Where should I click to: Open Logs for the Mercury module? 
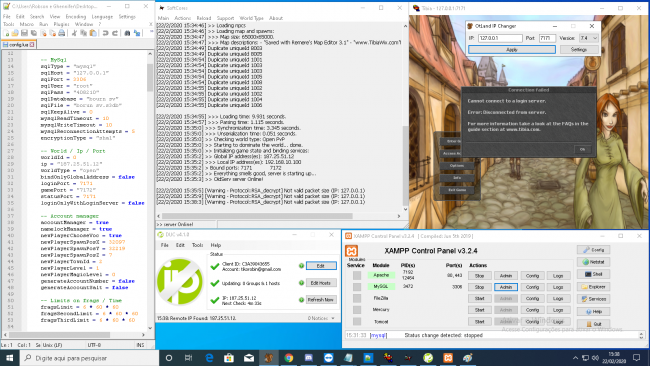click(x=558, y=310)
